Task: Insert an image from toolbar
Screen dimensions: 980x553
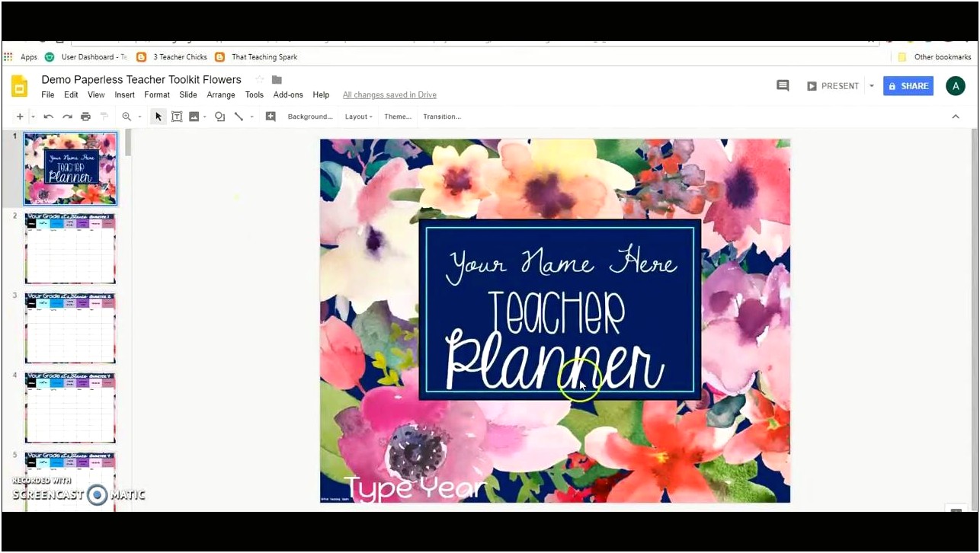Action: pos(194,117)
